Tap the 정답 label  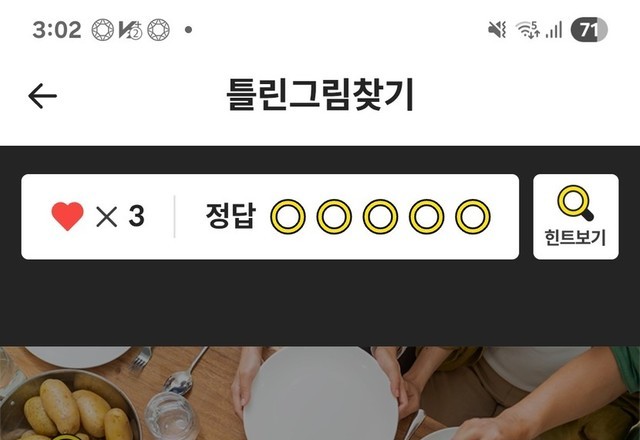click(231, 216)
